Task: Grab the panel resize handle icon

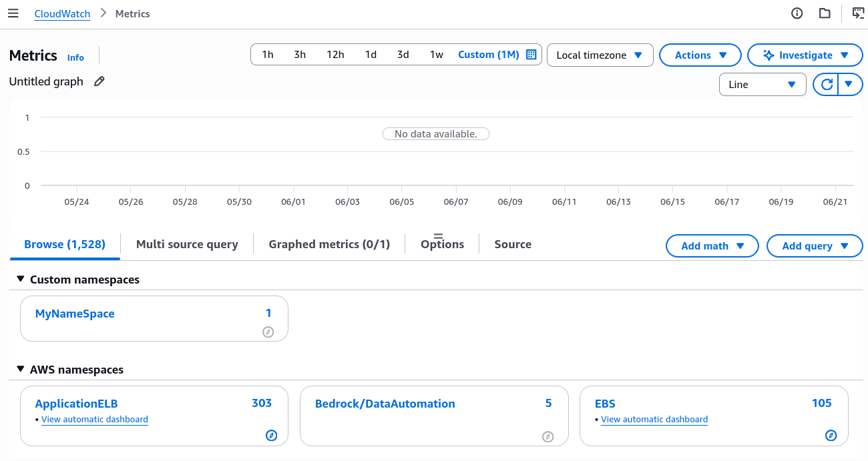Action: pyautogui.click(x=439, y=236)
